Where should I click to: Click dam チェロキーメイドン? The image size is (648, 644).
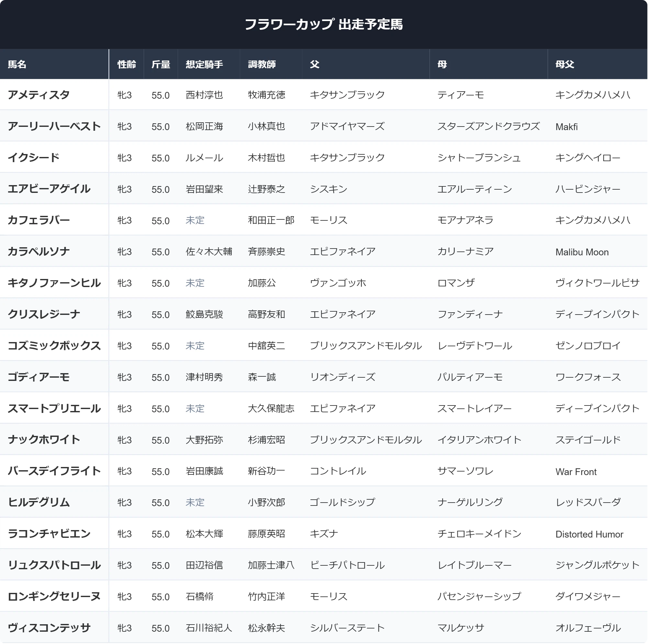click(x=479, y=534)
